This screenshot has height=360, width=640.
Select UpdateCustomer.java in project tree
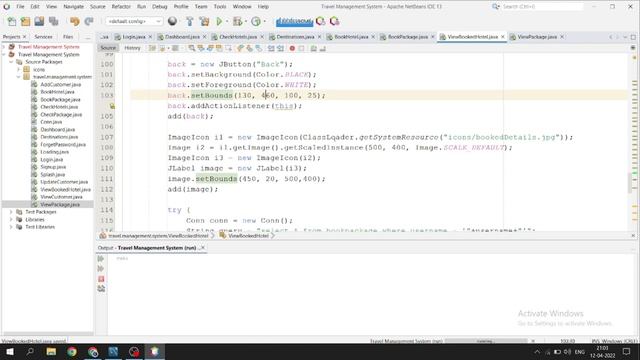(x=64, y=182)
